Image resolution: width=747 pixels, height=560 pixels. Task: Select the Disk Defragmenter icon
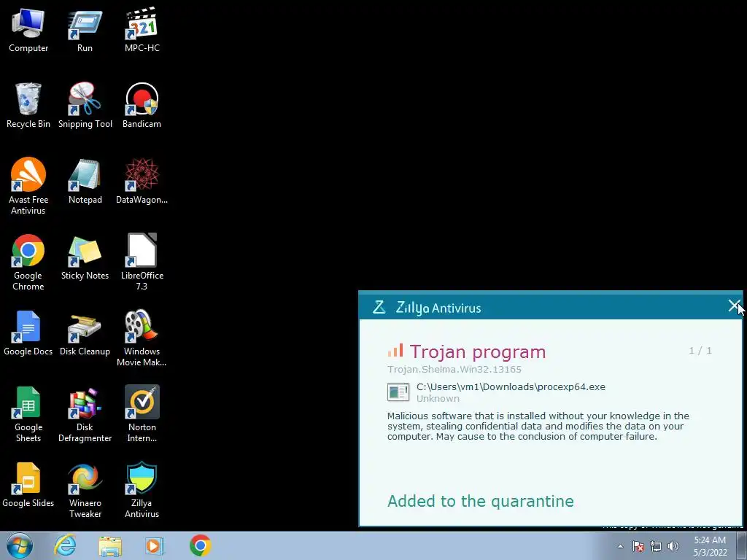click(85, 414)
